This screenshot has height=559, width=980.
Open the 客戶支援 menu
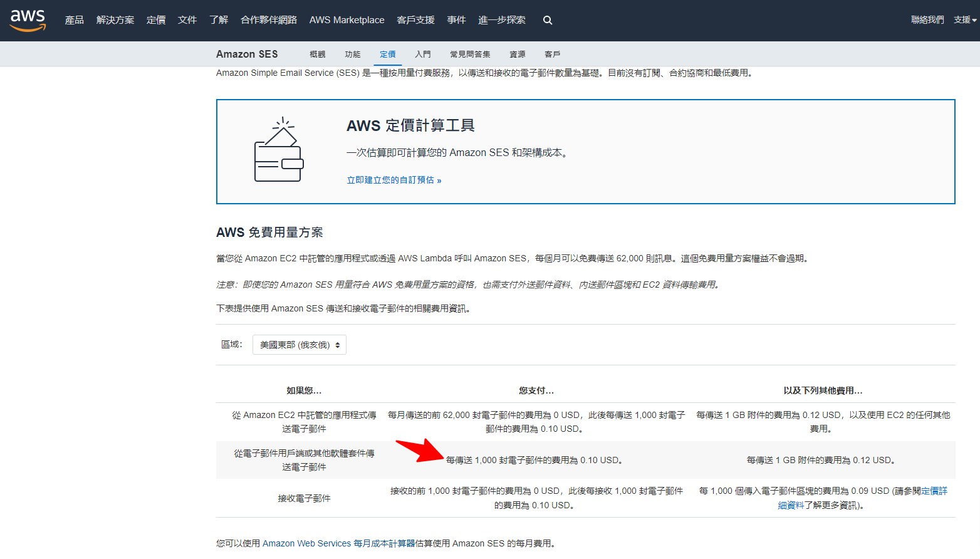pos(415,20)
